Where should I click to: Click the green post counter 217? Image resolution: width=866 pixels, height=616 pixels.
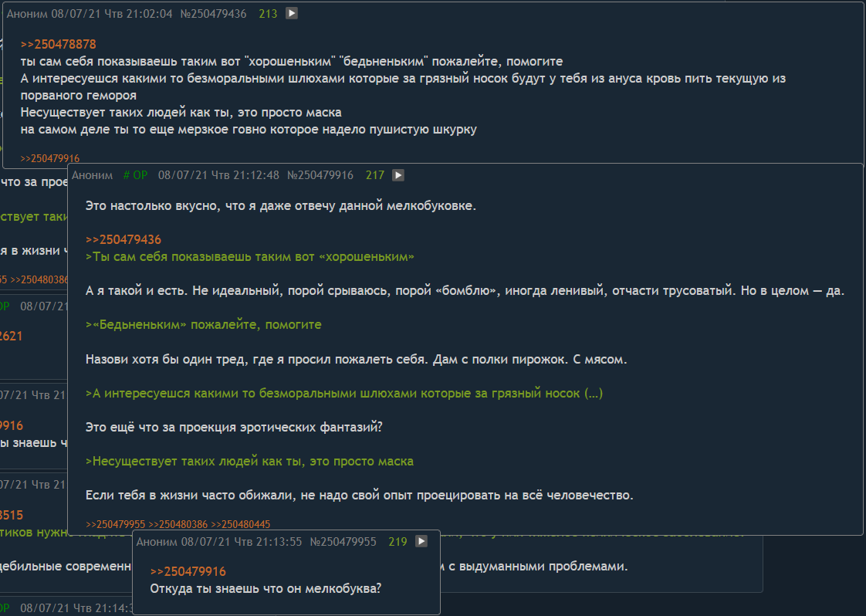[374, 175]
